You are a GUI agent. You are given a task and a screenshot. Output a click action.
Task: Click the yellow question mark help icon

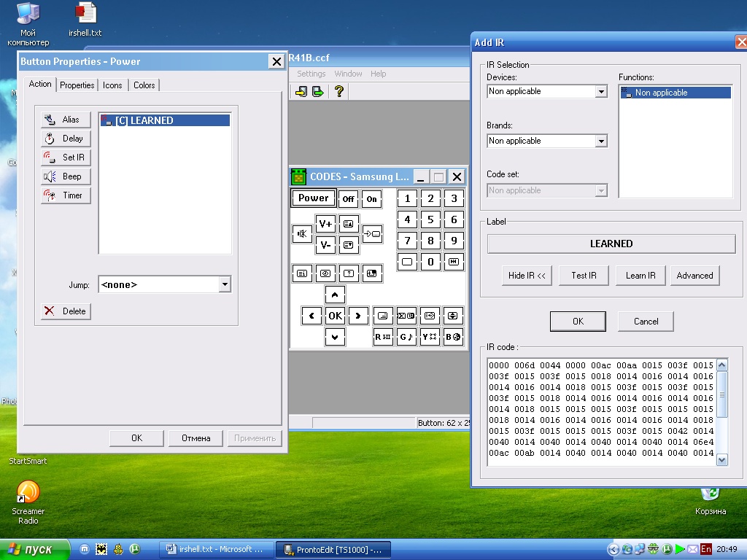(x=338, y=91)
